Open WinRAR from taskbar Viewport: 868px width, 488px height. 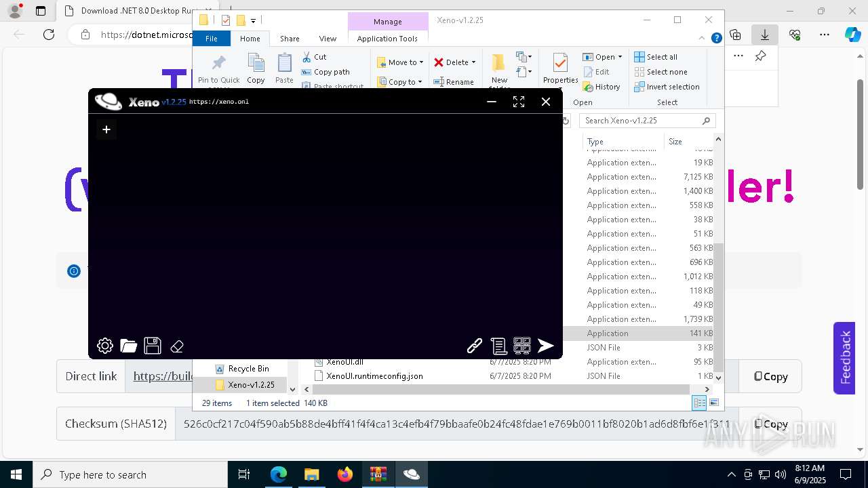378,474
